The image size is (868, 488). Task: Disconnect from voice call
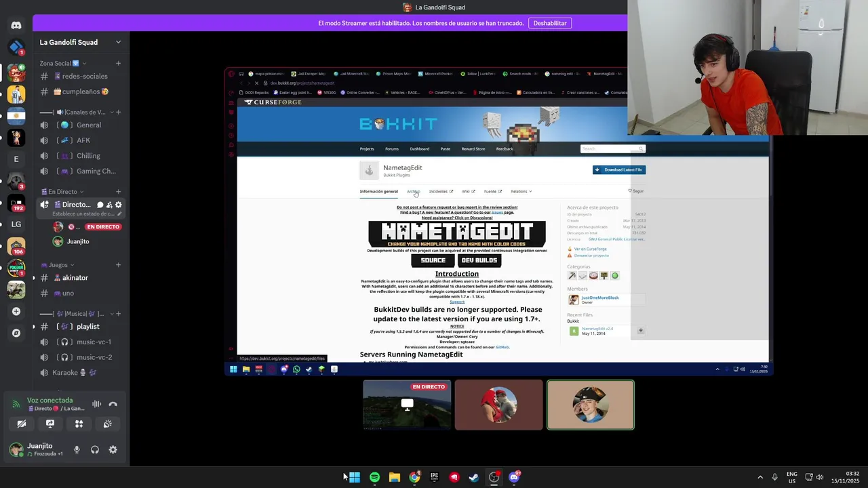click(x=113, y=404)
